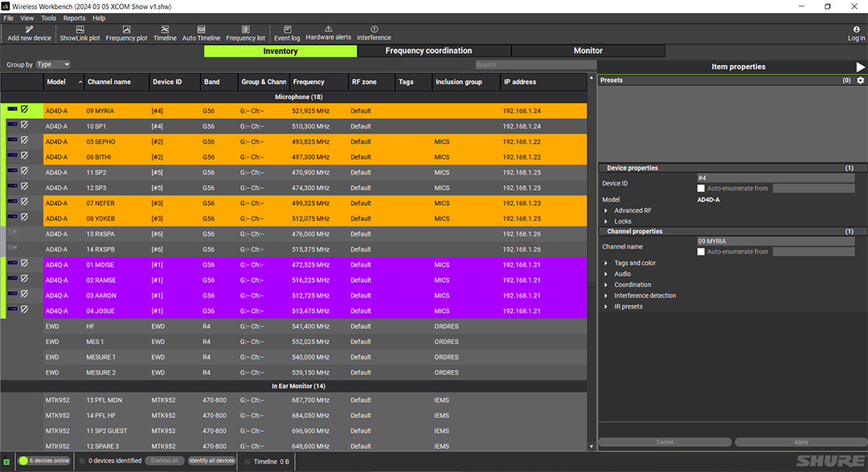Click IP address column header

(x=543, y=82)
